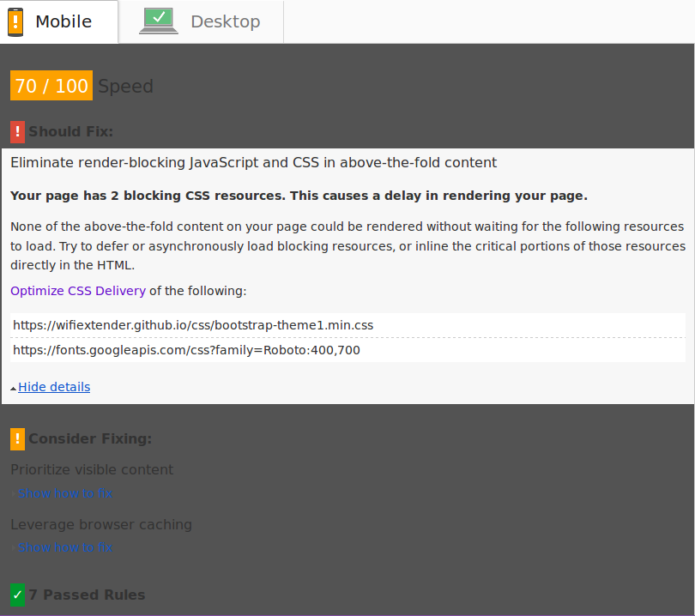Click the Leverage browser caching rule title
This screenshot has width=695, height=616.
[x=101, y=524]
